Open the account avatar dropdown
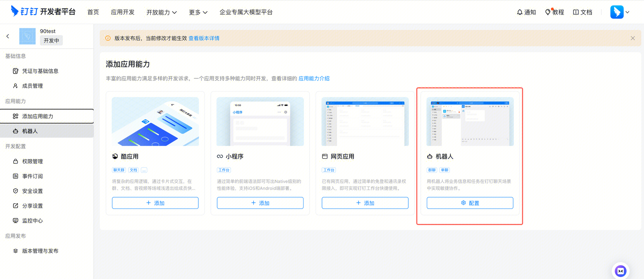The width and height of the screenshot is (644, 279). pyautogui.click(x=620, y=12)
